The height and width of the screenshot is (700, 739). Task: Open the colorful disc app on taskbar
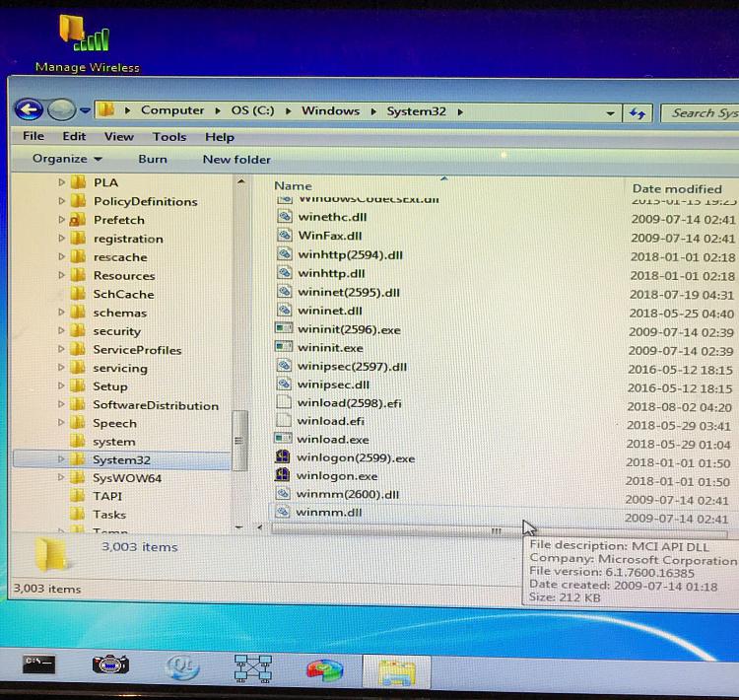[x=325, y=669]
